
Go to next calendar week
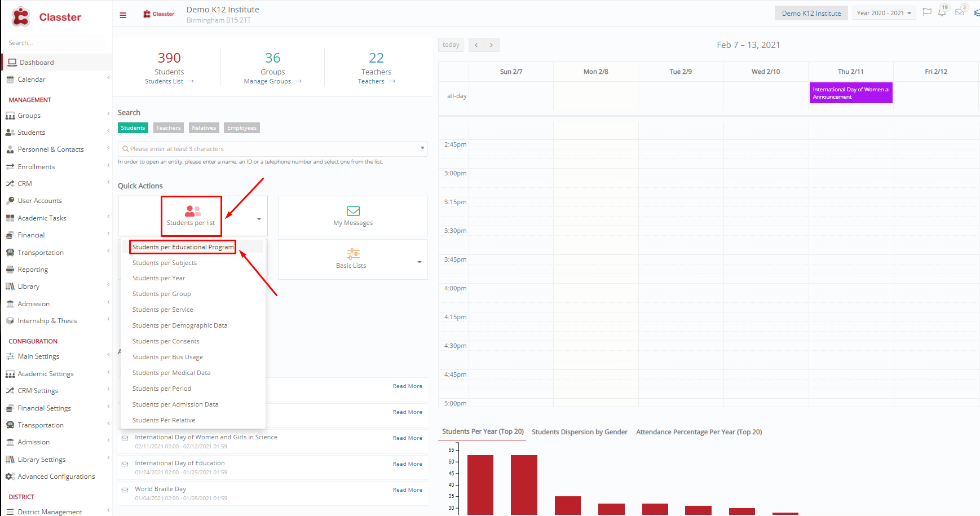(x=492, y=45)
